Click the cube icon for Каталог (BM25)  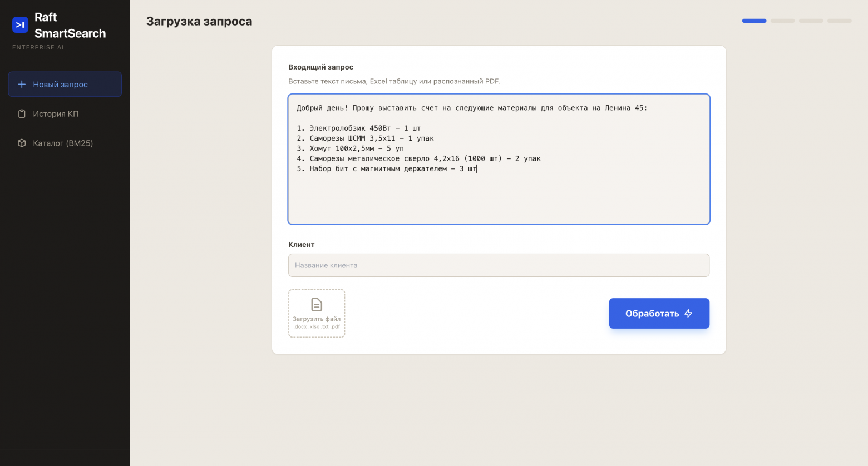22,143
